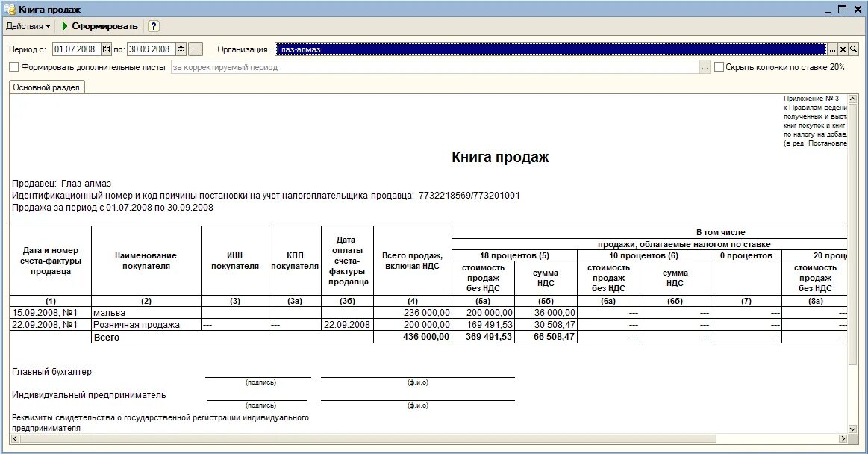Open calendar picker for end date 30.09.2008
This screenshot has height=454, width=868.
pyautogui.click(x=181, y=49)
